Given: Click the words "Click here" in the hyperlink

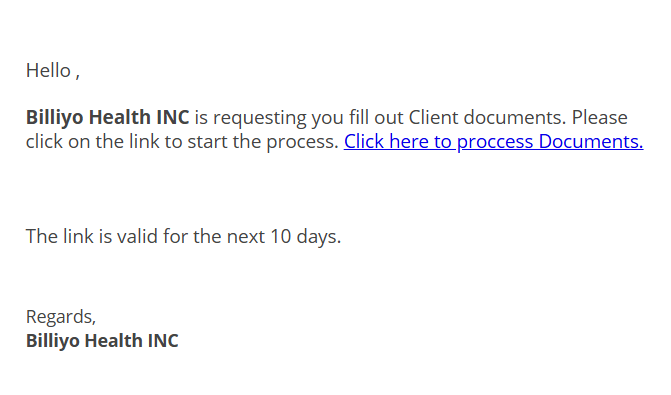Looking at the screenshot, I should [x=385, y=142].
